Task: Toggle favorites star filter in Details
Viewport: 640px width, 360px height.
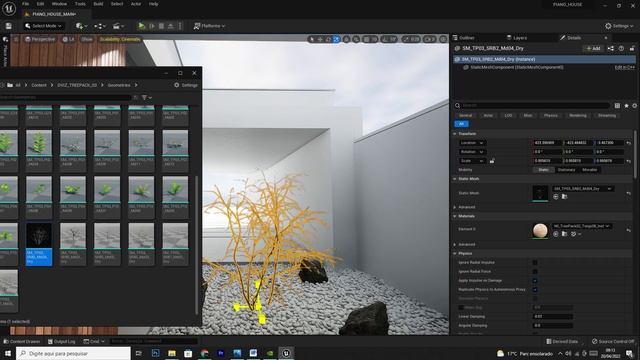Action: click(626, 105)
